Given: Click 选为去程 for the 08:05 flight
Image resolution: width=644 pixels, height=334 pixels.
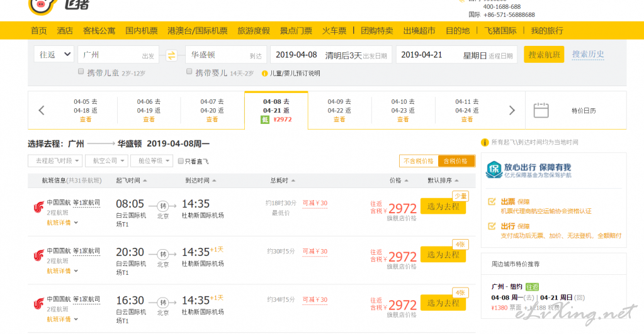Looking at the screenshot, I should [443, 206].
